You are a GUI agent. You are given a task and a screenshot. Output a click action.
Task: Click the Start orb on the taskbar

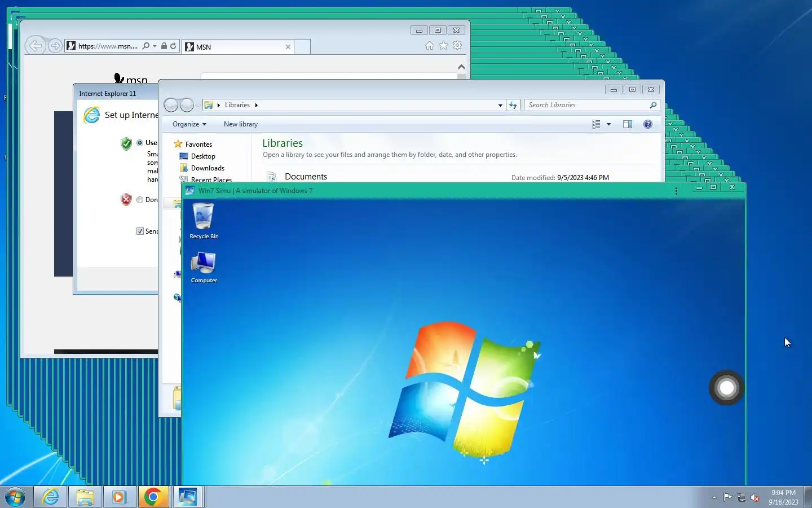tap(16, 497)
